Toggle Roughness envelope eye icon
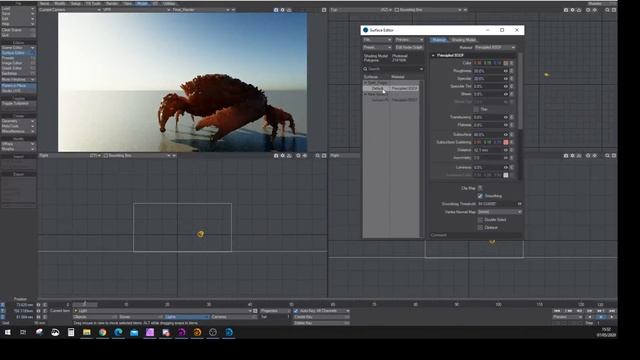The height and width of the screenshot is (360, 640). pyautogui.click(x=506, y=71)
